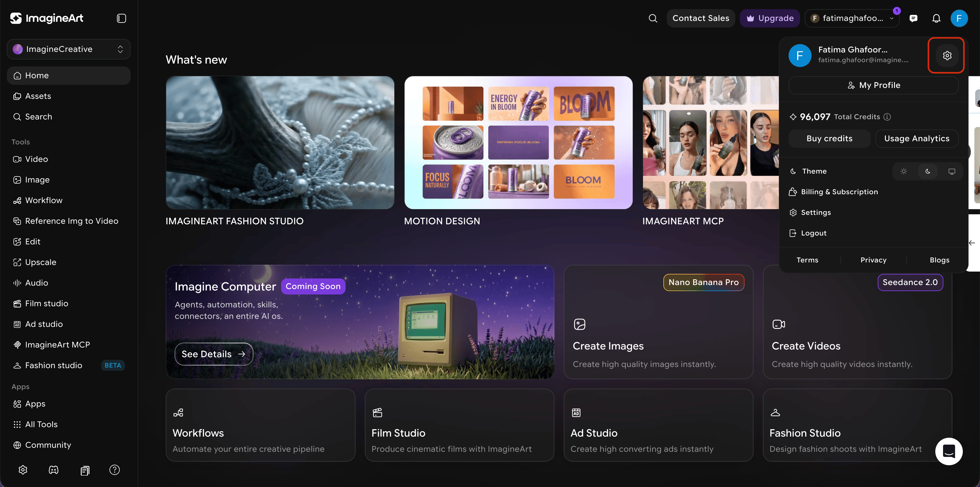
Task: Open Community in the sidebar
Action: click(69, 445)
